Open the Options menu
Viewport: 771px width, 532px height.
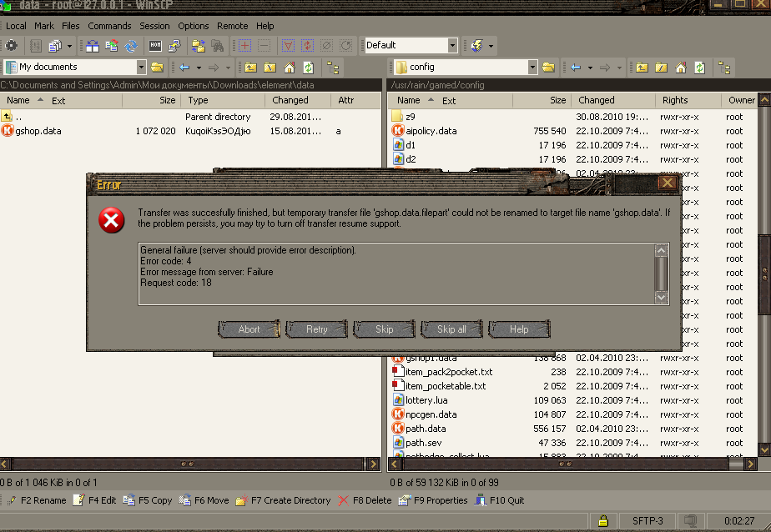click(194, 26)
